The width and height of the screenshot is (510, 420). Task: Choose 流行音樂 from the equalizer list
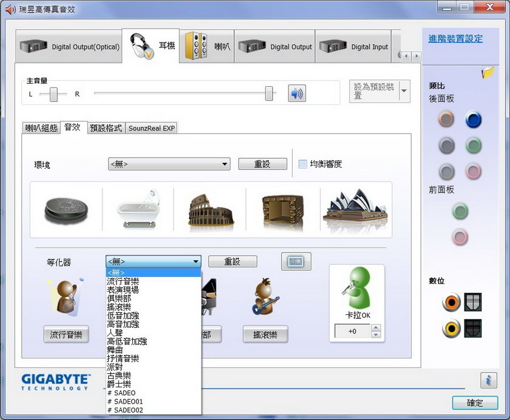tap(153, 281)
